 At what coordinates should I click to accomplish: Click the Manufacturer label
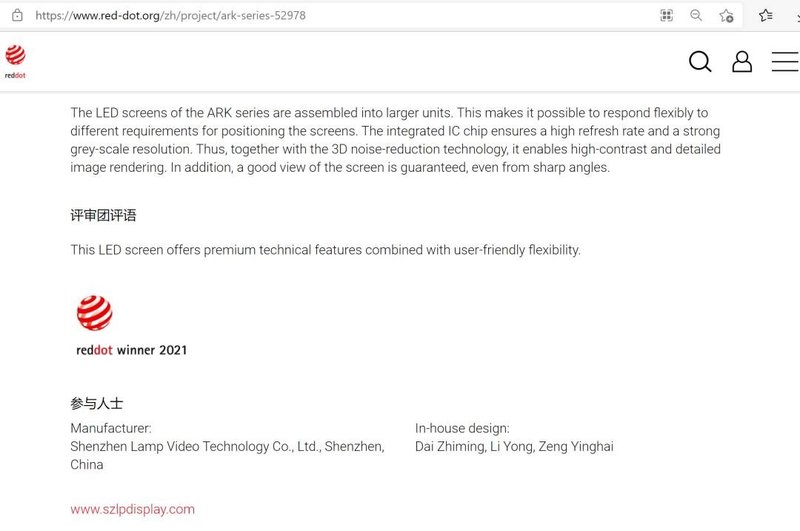[111, 428]
